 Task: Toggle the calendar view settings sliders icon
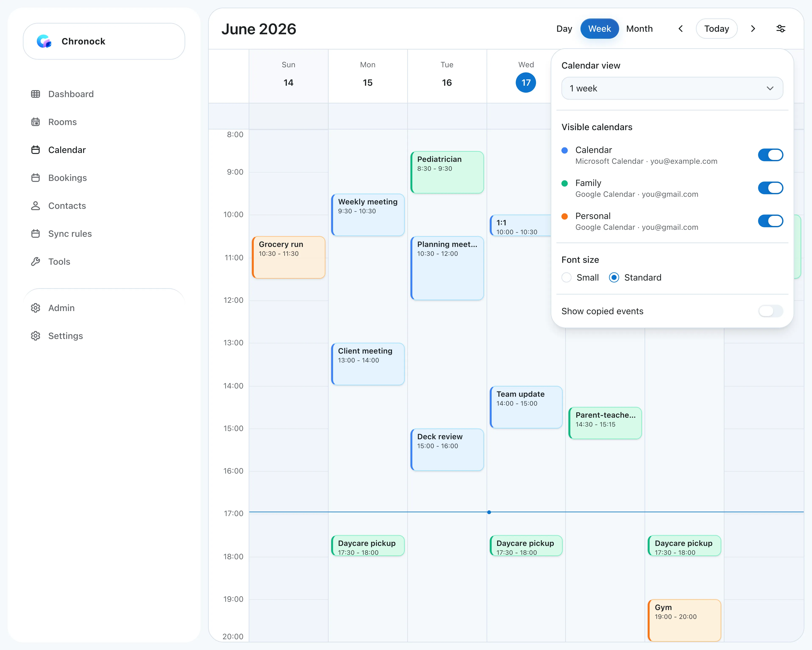coord(781,29)
